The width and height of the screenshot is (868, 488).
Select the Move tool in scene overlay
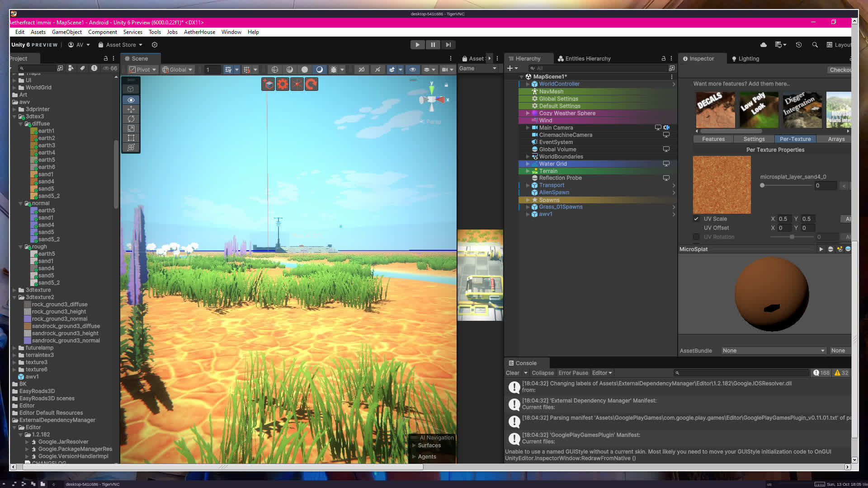(131, 109)
